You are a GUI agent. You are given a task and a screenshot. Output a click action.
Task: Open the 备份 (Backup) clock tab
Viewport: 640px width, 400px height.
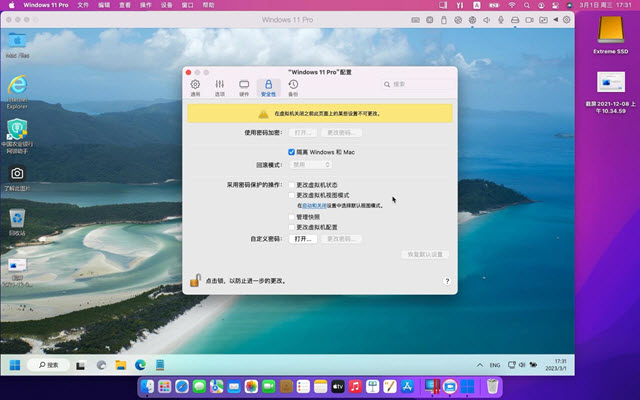[293, 88]
